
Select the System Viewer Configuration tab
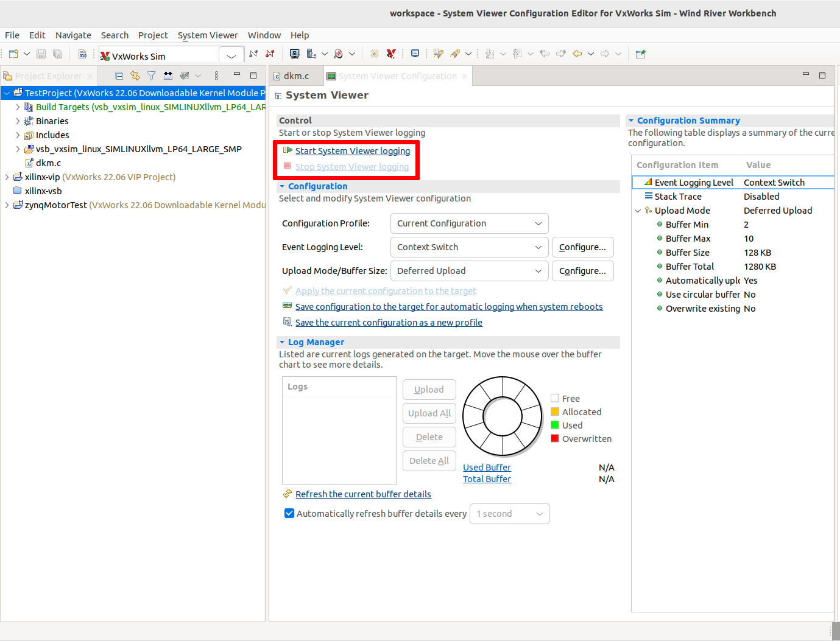(x=397, y=76)
